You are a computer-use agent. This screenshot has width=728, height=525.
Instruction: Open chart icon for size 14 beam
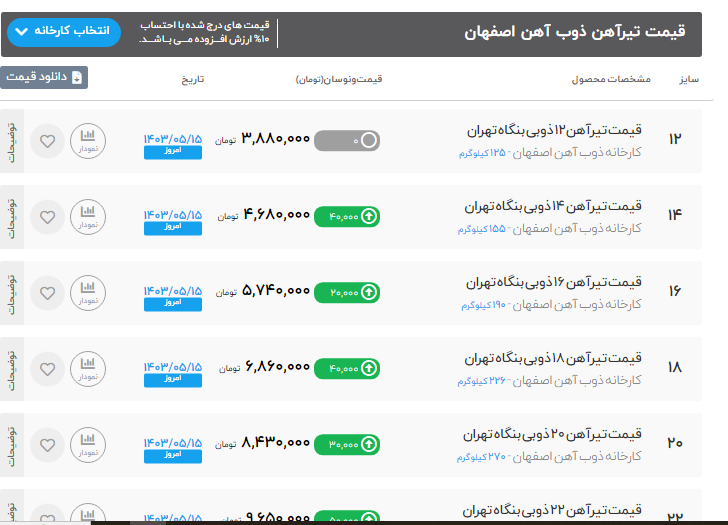click(x=88, y=216)
